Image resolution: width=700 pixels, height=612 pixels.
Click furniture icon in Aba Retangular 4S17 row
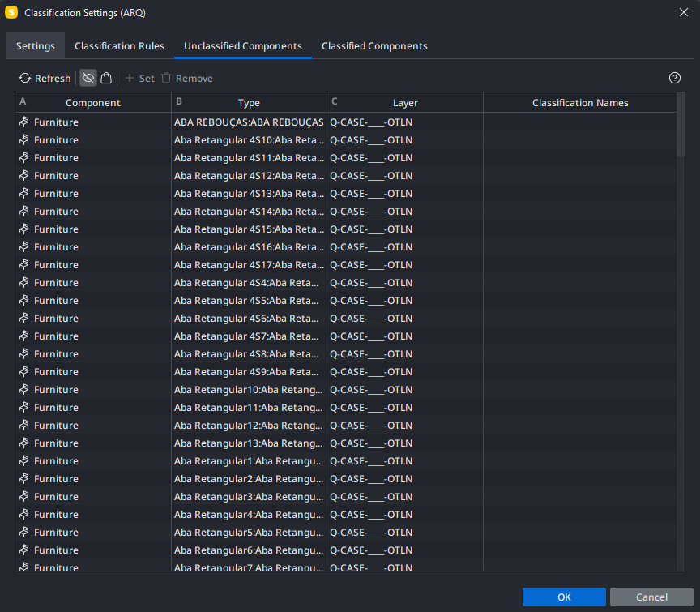[24, 265]
